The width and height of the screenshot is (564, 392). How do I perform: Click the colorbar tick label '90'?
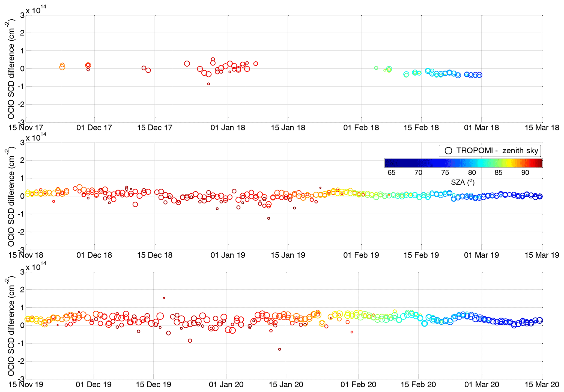(x=525, y=173)
